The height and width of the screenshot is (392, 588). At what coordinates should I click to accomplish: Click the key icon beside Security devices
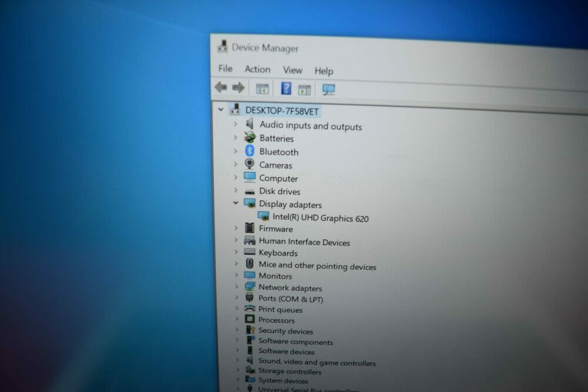point(250,330)
